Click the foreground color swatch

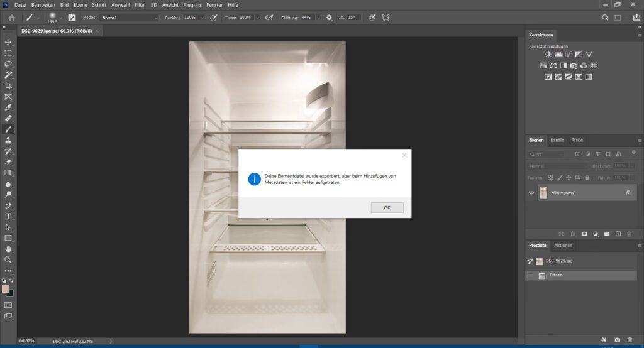point(6,290)
